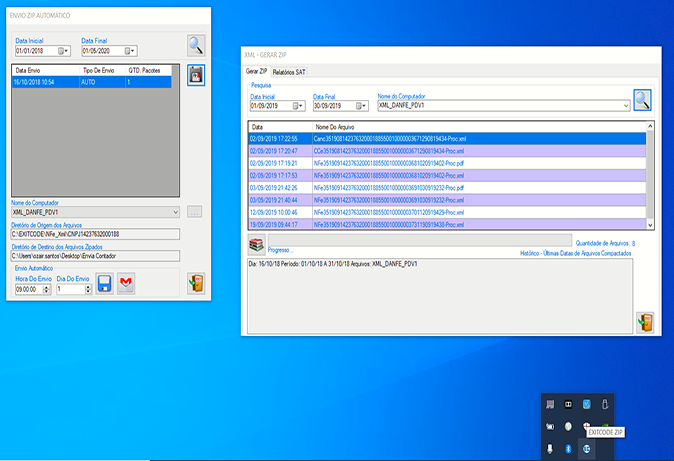Viewport: 674px width, 461px height.
Task: Click the USB safely remove tray icon
Action: (605, 404)
